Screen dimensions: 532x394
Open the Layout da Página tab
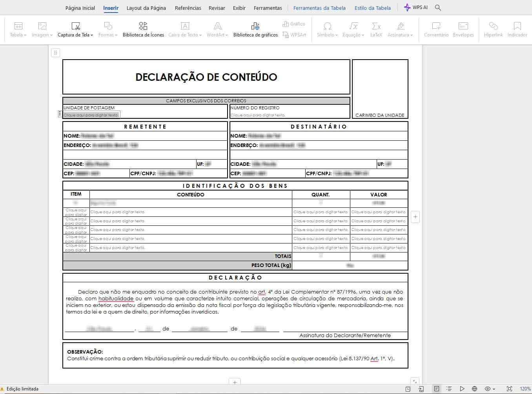(146, 8)
